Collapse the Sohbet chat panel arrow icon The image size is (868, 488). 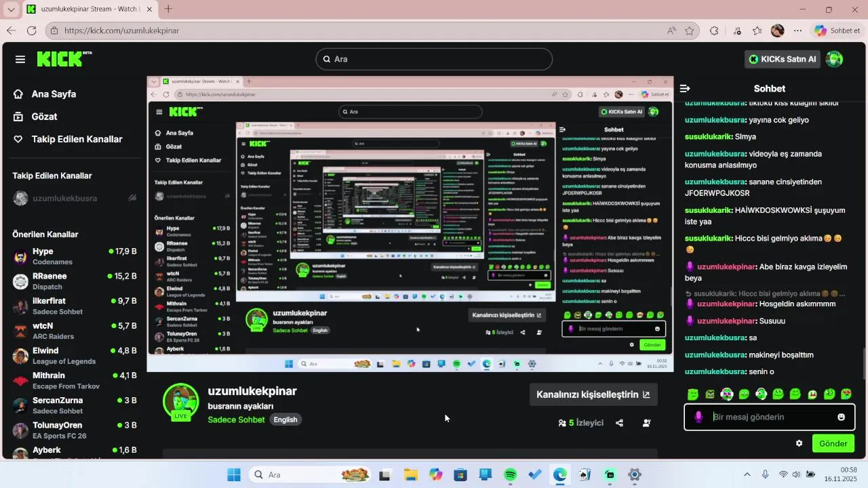685,88
